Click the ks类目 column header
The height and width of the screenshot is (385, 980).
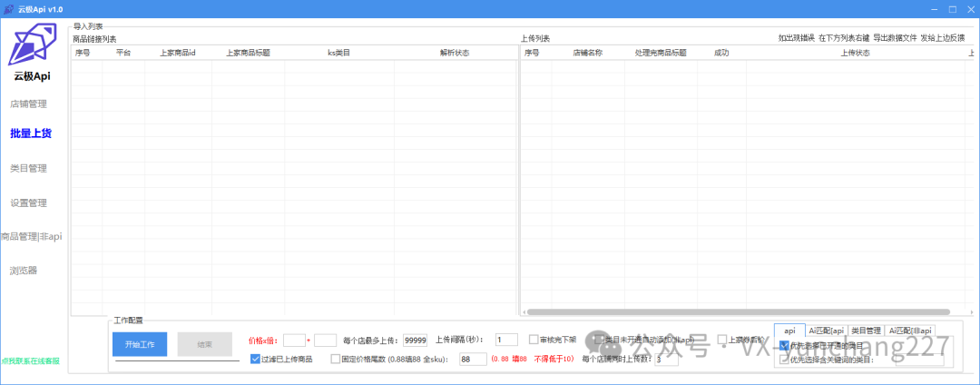tap(339, 53)
